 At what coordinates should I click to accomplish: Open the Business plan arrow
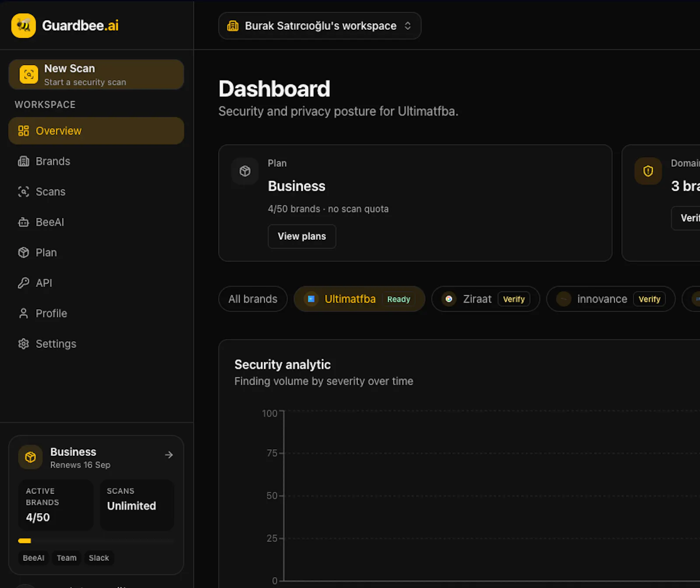[x=169, y=455]
